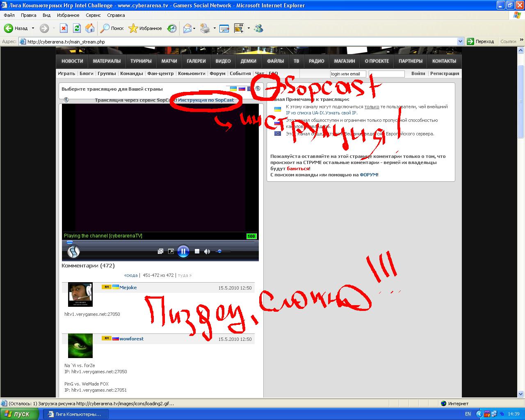Open the Поиск search toolbar button
This screenshot has width=525, height=420.
(112, 28)
